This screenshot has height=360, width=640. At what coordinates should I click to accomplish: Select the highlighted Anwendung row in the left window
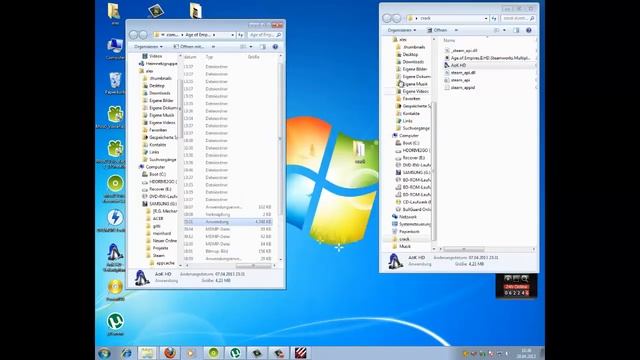coord(227,222)
